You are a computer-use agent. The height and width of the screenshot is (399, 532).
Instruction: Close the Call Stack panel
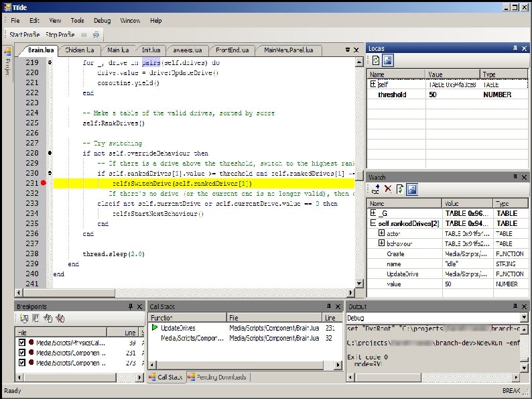tap(338, 306)
